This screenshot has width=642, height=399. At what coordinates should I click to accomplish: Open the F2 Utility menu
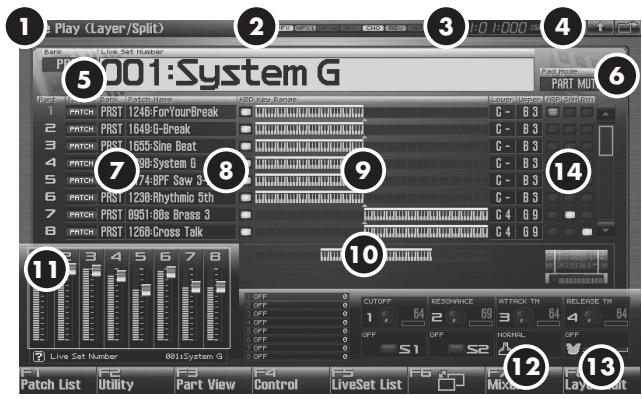tap(135, 380)
